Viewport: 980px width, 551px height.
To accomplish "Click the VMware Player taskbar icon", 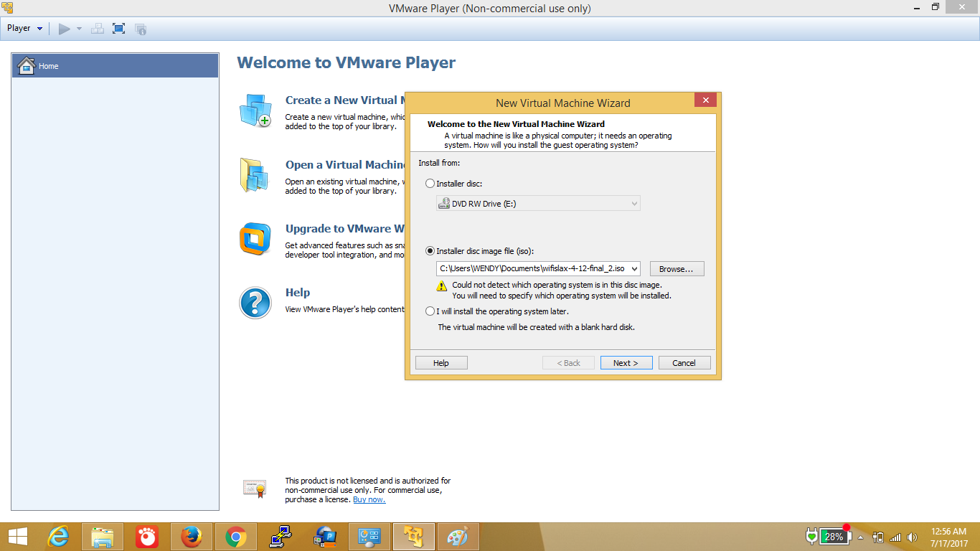I will 414,537.
